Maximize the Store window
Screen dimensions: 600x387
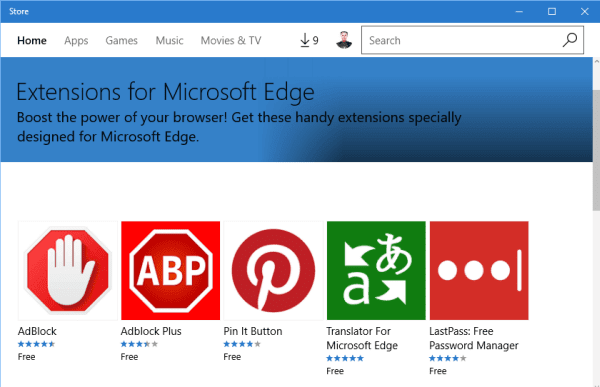point(552,11)
